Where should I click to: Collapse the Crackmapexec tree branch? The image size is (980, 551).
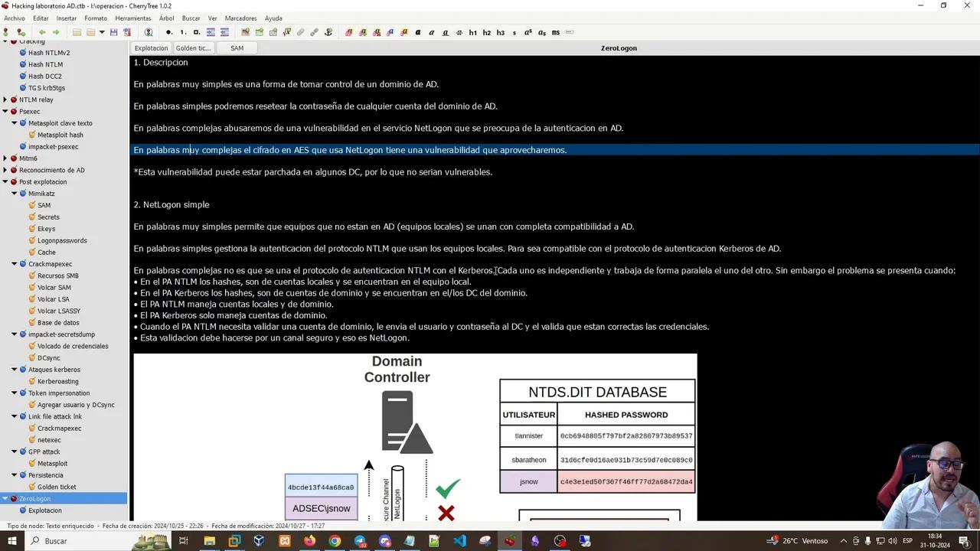13,263
